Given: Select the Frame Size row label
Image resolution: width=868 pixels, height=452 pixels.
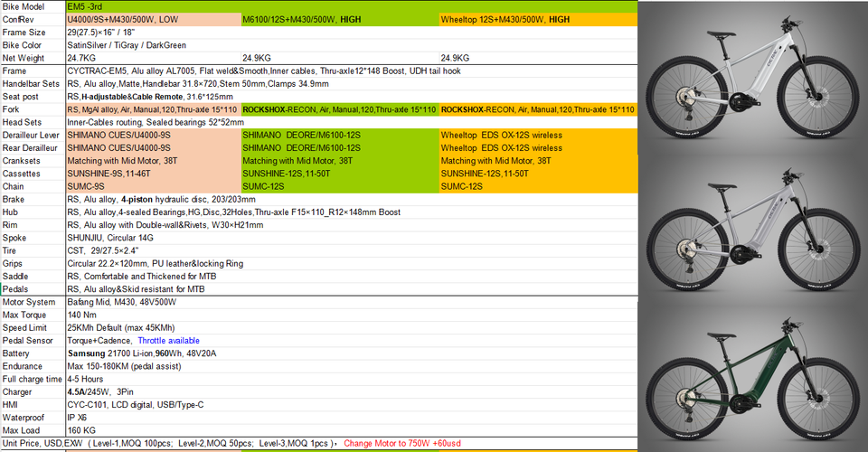Looking at the screenshot, I should pos(33,32).
